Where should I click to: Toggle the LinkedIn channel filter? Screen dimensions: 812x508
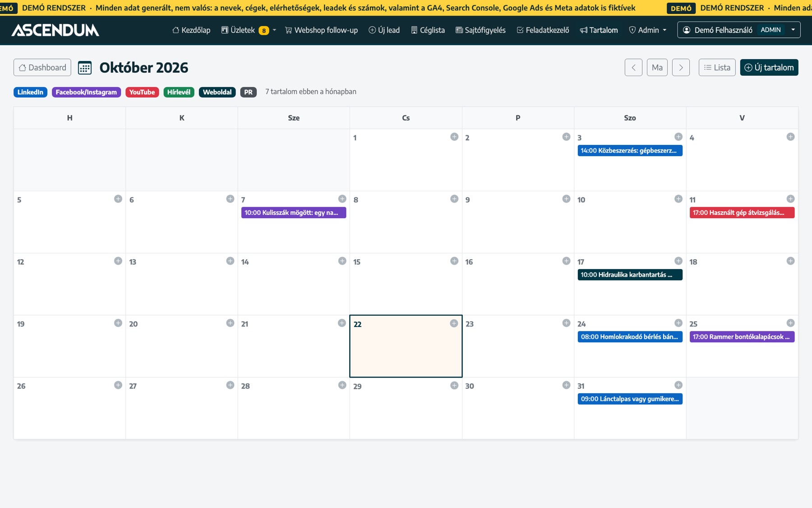30,92
